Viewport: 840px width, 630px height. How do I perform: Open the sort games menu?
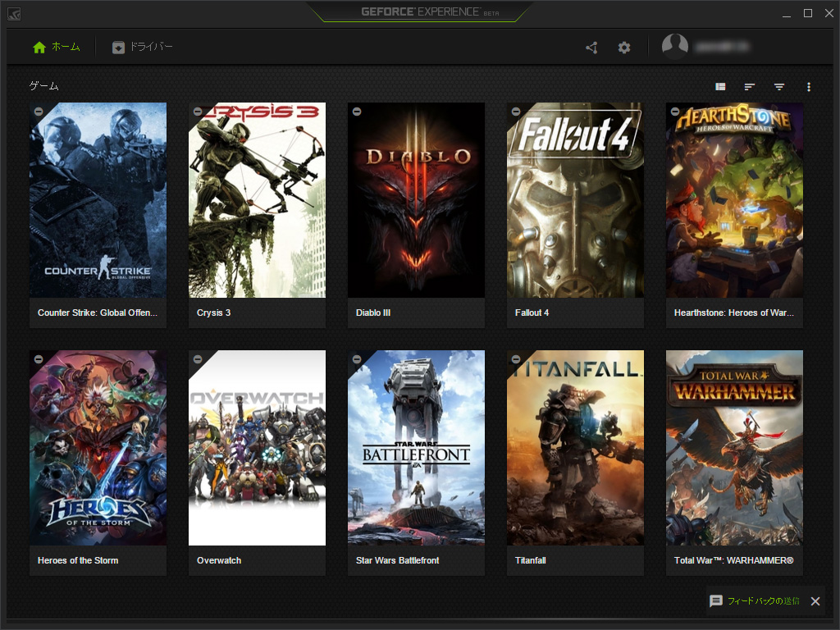(x=750, y=87)
